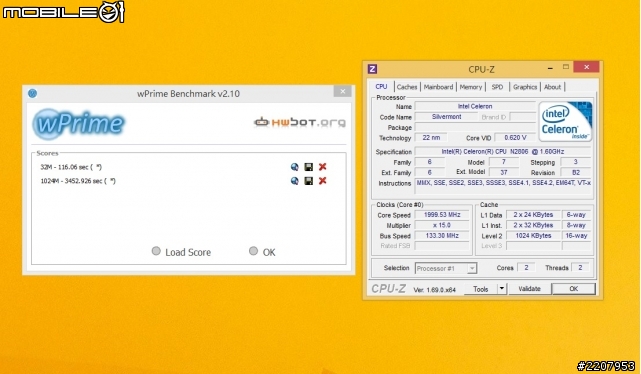The image size is (641, 374).
Task: Switch to the SPD tab
Action: coord(497,87)
